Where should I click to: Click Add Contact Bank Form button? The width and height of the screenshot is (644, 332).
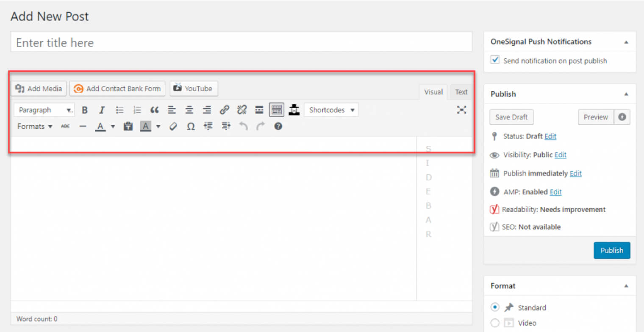click(117, 89)
